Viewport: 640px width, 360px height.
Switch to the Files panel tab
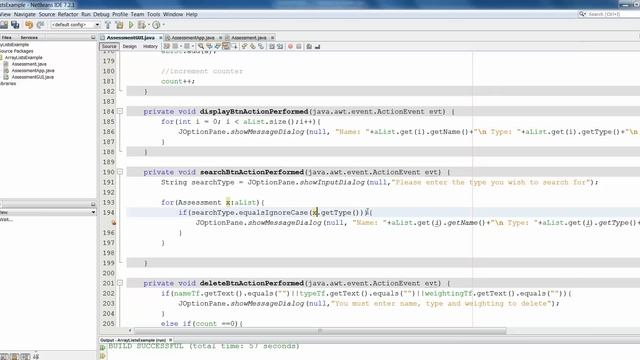(7, 37)
